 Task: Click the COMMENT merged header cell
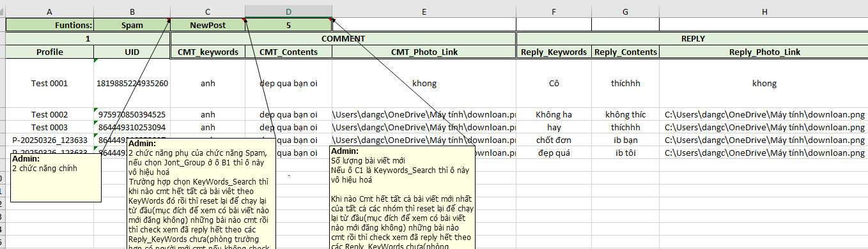click(x=343, y=39)
